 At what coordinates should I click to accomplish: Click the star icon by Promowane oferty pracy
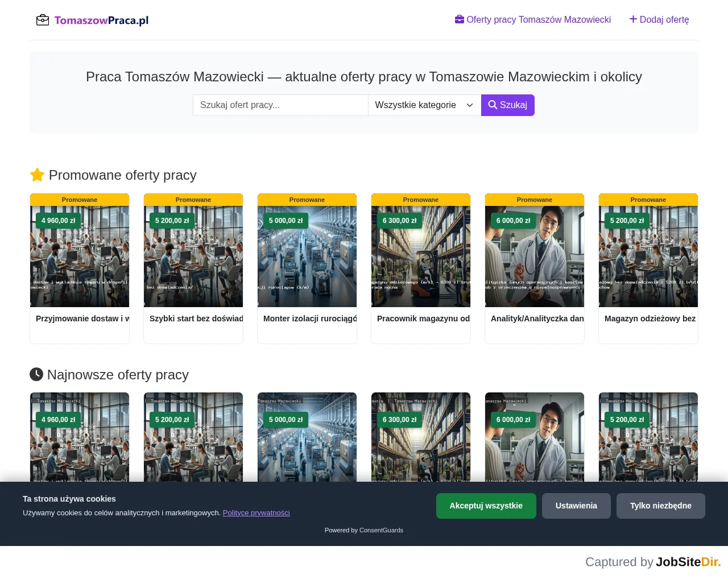37,175
